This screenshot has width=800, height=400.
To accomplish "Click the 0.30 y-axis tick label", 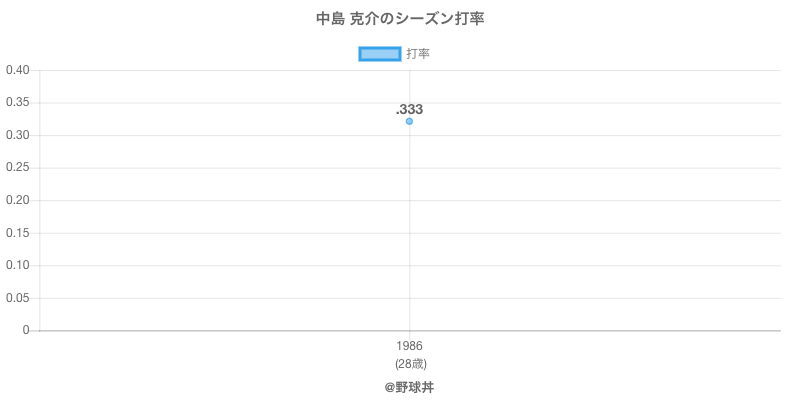I will pyautogui.click(x=17, y=135).
